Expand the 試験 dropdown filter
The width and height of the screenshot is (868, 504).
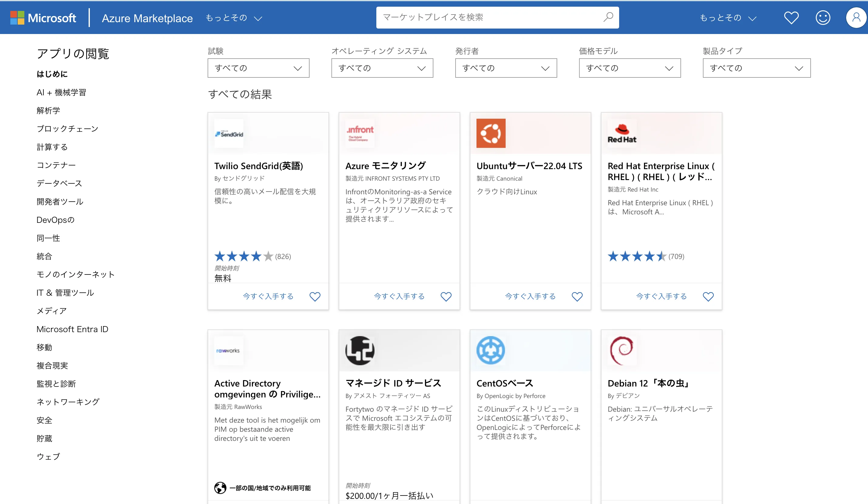(257, 68)
